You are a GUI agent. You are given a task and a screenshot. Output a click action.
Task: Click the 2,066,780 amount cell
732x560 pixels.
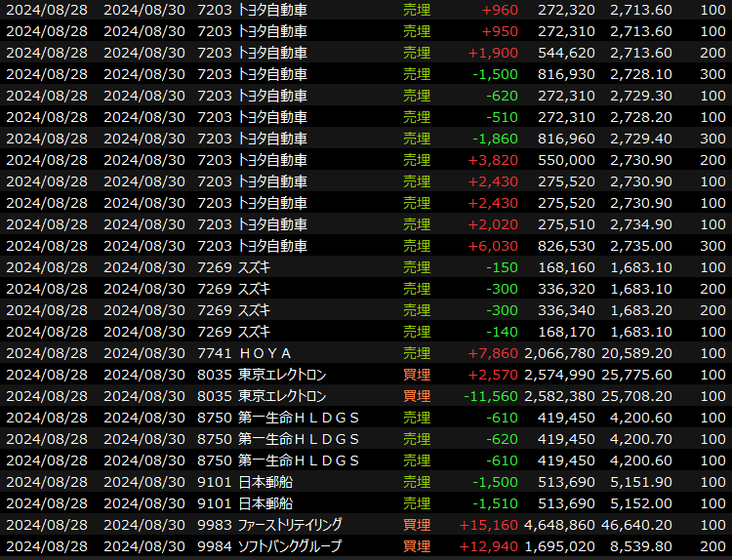559,353
